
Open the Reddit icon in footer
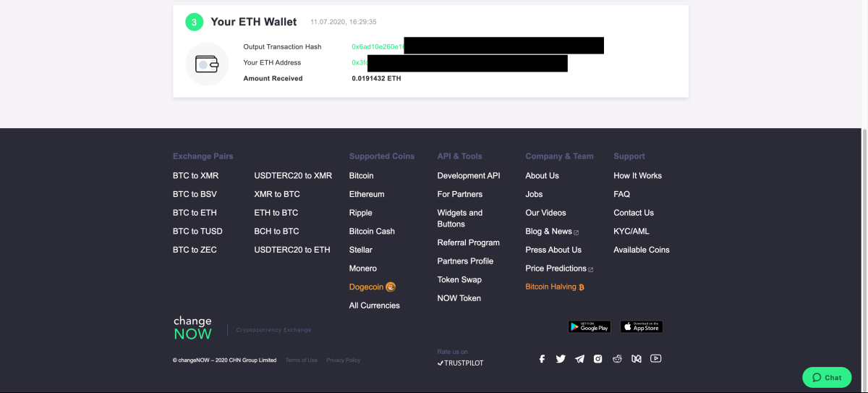click(x=617, y=358)
